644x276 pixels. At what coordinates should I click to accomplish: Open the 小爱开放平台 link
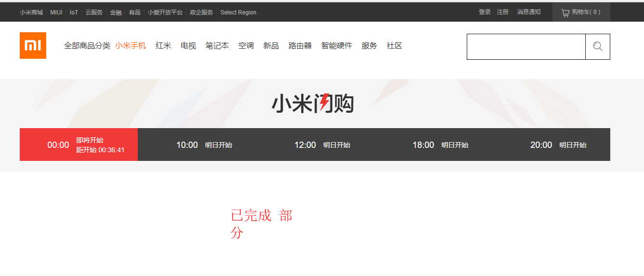165,13
